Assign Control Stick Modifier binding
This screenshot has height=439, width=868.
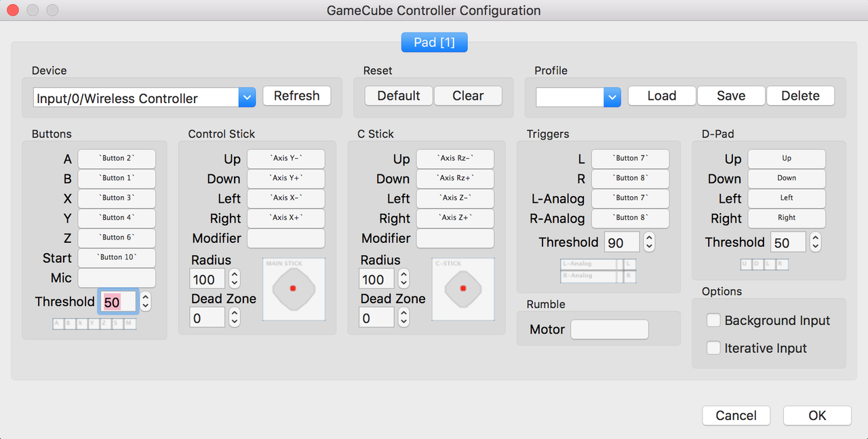285,238
